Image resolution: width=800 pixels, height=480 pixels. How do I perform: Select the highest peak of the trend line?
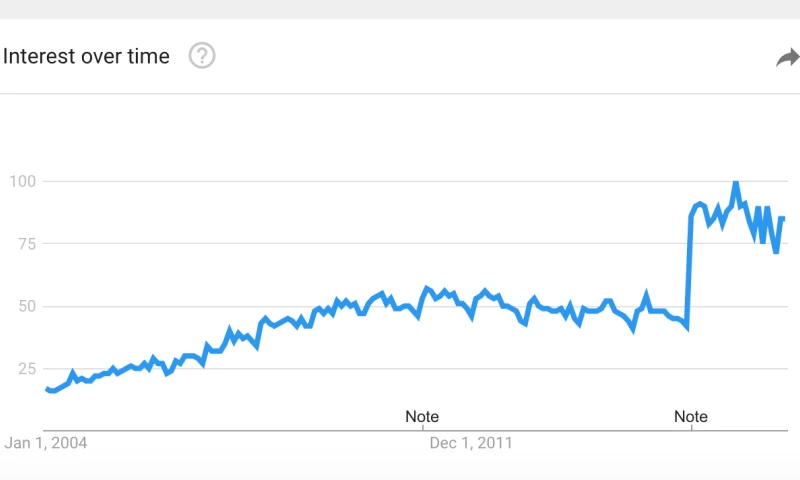click(x=736, y=183)
